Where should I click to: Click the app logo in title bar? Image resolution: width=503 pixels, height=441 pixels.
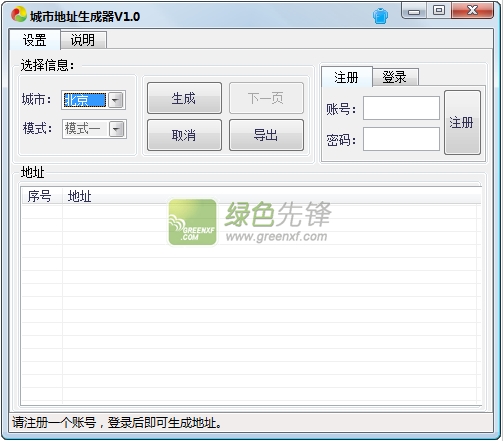pos(18,15)
